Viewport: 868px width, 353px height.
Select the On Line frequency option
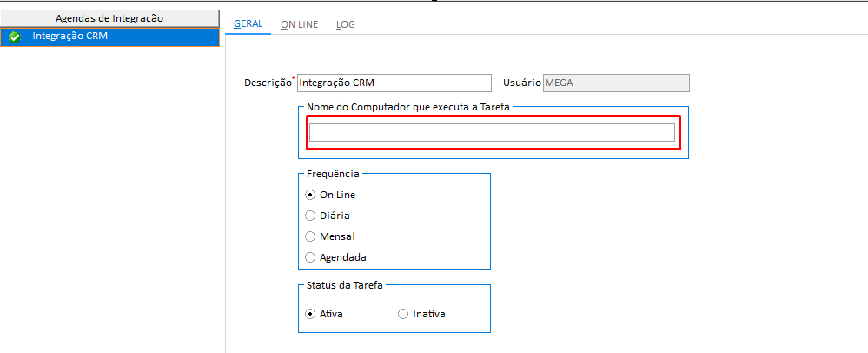[310, 195]
